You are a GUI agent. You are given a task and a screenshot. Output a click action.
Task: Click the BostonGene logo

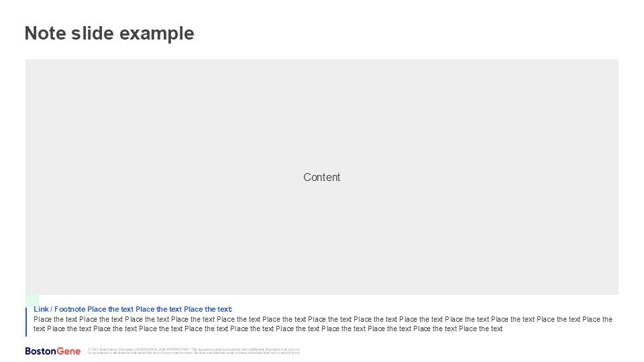(x=53, y=351)
